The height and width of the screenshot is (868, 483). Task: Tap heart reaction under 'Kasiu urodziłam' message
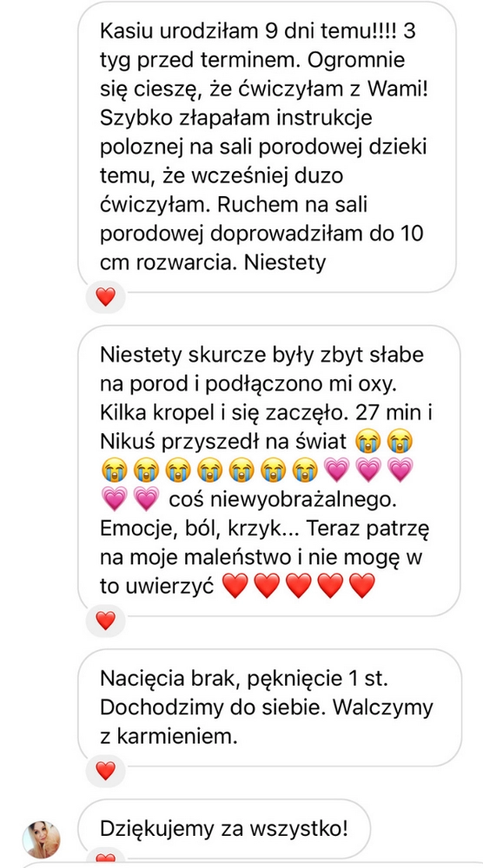[x=105, y=297]
